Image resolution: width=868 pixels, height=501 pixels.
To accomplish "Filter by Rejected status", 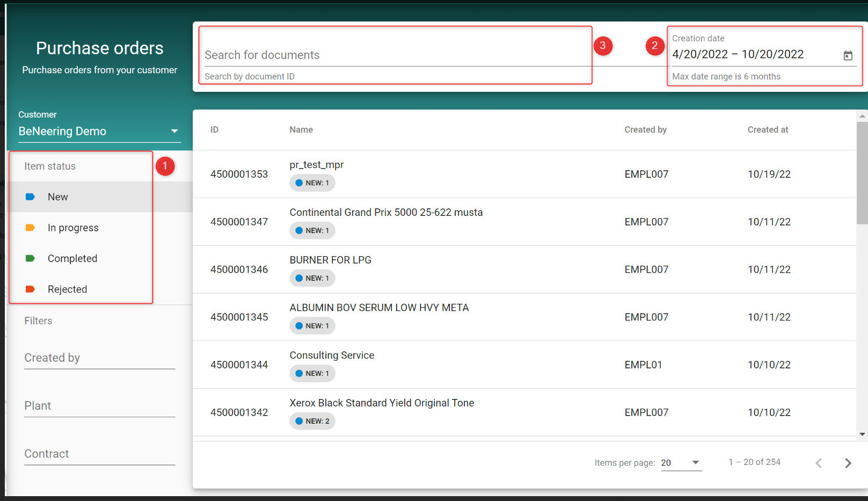I will point(67,289).
